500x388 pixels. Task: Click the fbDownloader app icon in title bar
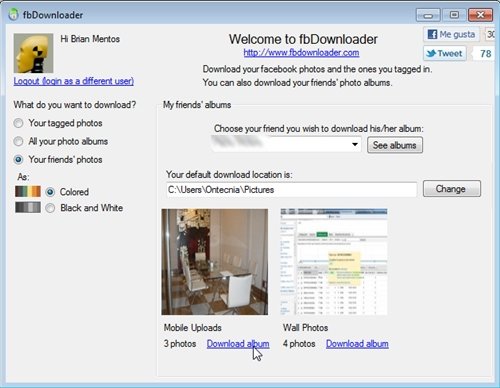[13, 14]
